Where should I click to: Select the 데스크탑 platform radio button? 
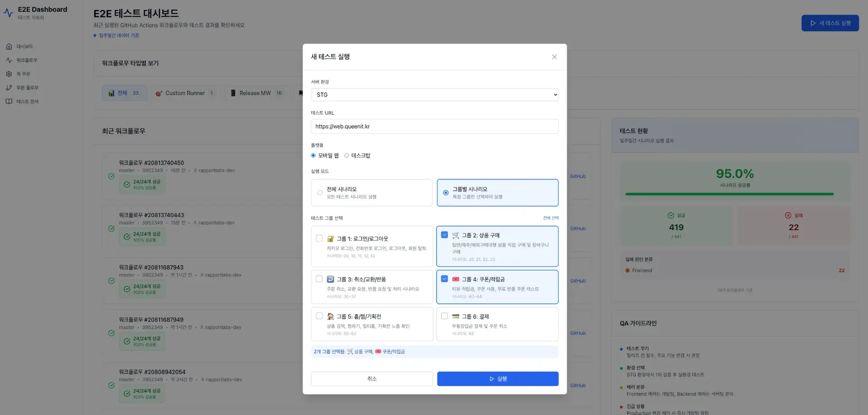coord(347,156)
